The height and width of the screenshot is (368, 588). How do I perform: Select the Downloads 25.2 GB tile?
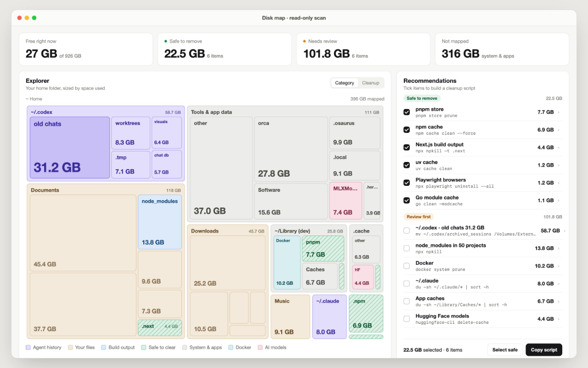[228, 263]
